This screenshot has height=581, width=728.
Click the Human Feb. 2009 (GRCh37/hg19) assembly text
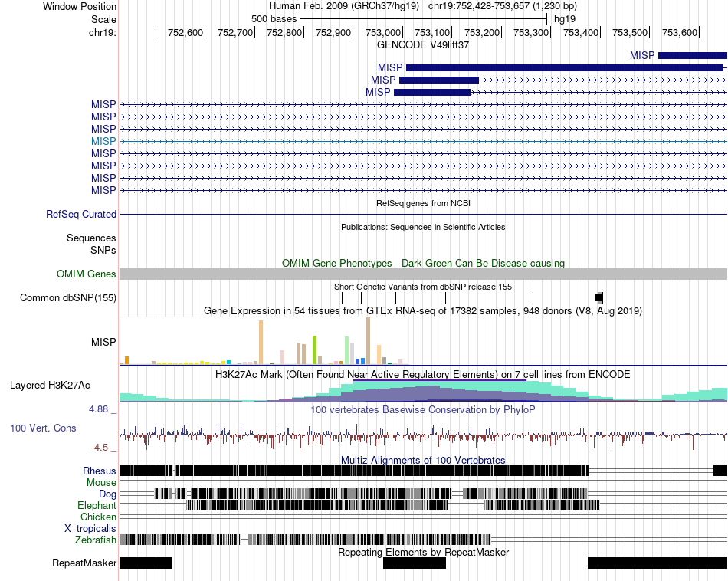click(343, 6)
